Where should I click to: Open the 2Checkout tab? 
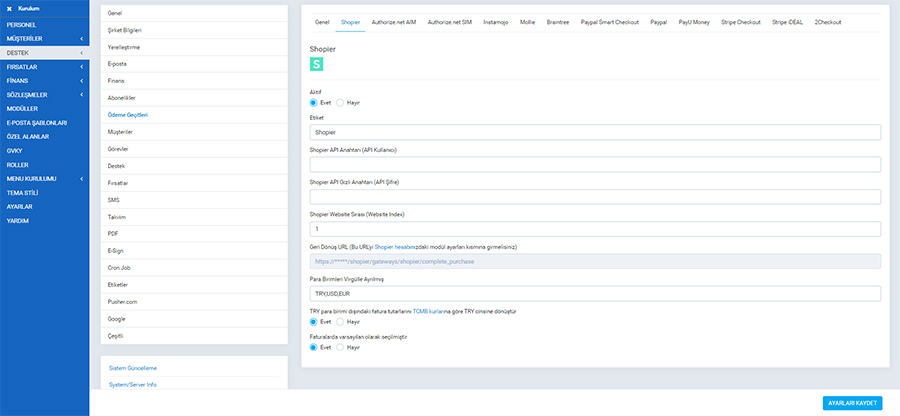coord(828,22)
